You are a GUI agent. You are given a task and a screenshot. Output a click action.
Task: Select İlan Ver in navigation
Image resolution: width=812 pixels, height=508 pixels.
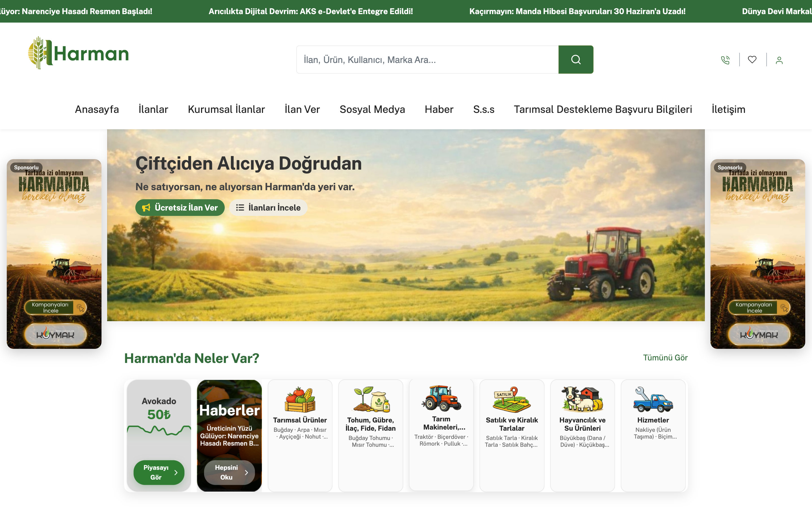(302, 110)
